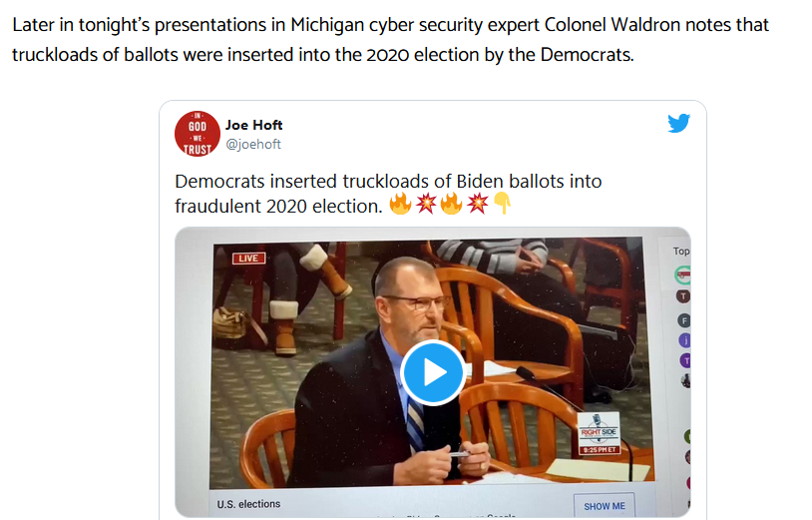
Task: Click the @joehoft handle
Action: tap(253, 144)
